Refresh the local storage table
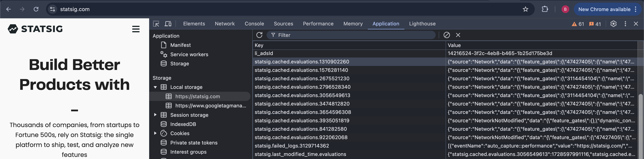The height and width of the screenshot is (159, 644). click(259, 35)
